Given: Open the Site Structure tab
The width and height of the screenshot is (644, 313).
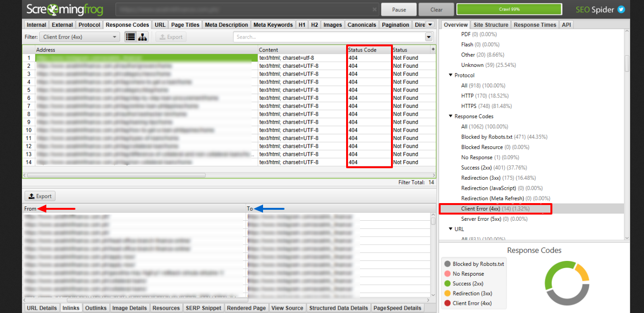Looking at the screenshot, I should pyautogui.click(x=491, y=25).
